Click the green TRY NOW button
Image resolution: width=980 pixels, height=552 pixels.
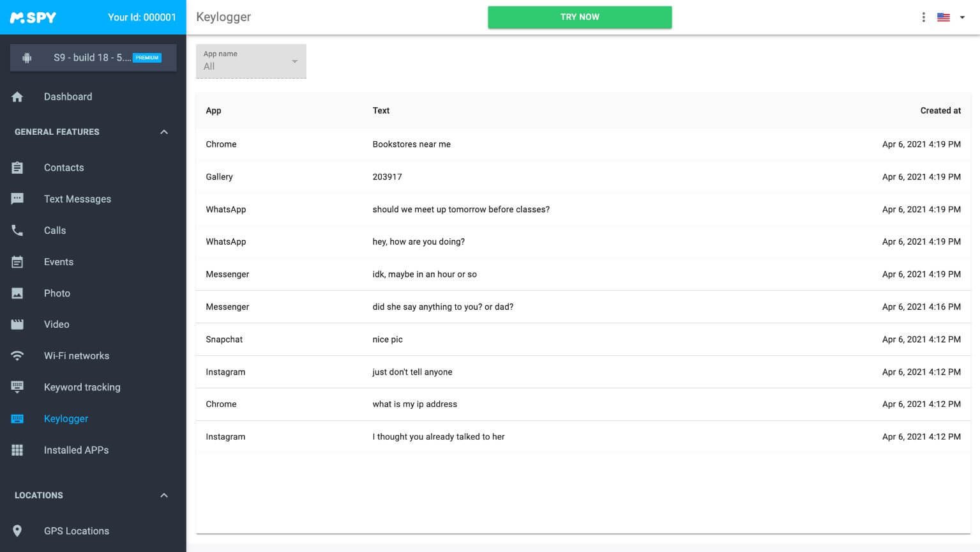[x=580, y=17]
